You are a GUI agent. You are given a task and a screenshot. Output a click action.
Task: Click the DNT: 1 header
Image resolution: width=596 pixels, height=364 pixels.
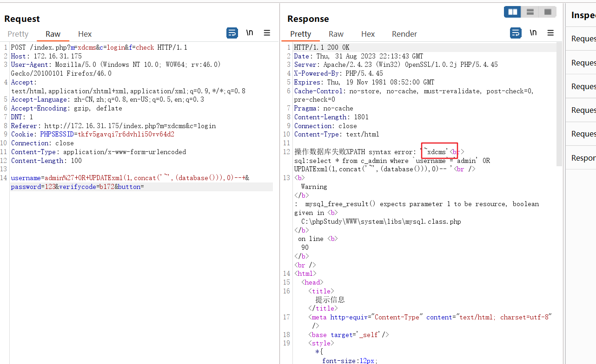tap(22, 117)
